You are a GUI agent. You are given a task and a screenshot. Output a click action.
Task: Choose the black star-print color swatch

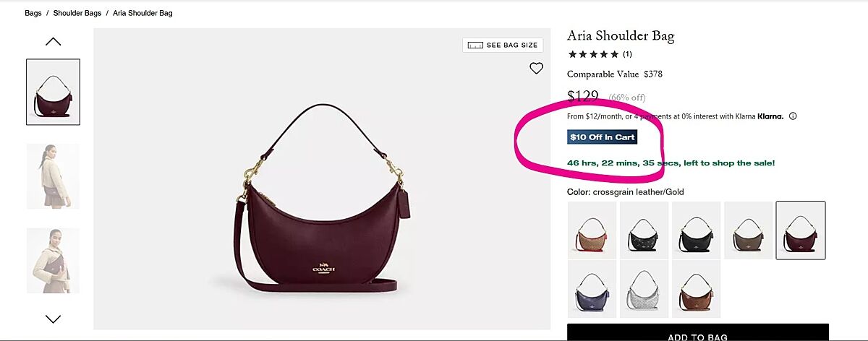tap(644, 230)
